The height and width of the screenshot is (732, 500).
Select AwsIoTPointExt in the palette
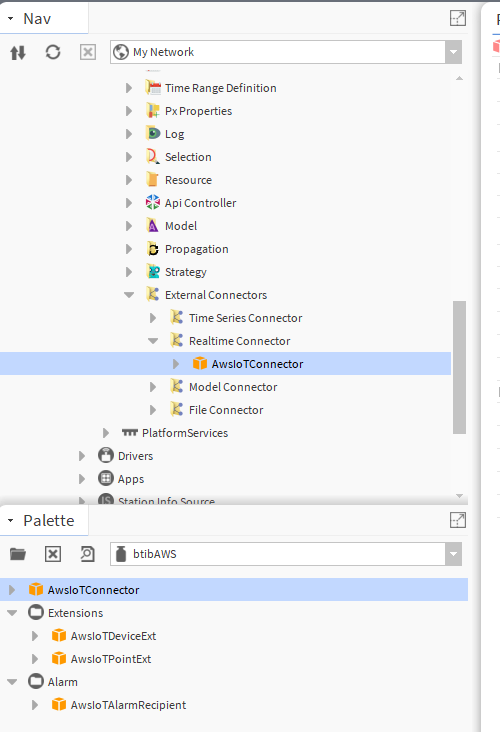pos(111,659)
